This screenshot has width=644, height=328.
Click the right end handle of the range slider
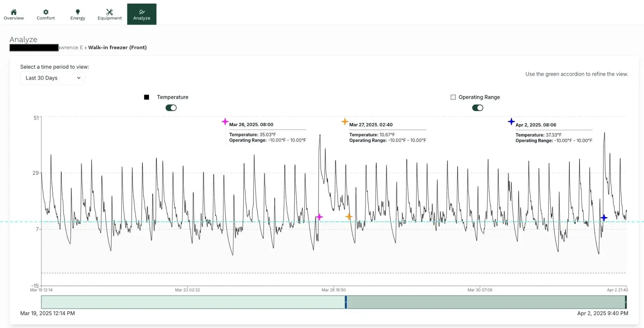(x=626, y=302)
